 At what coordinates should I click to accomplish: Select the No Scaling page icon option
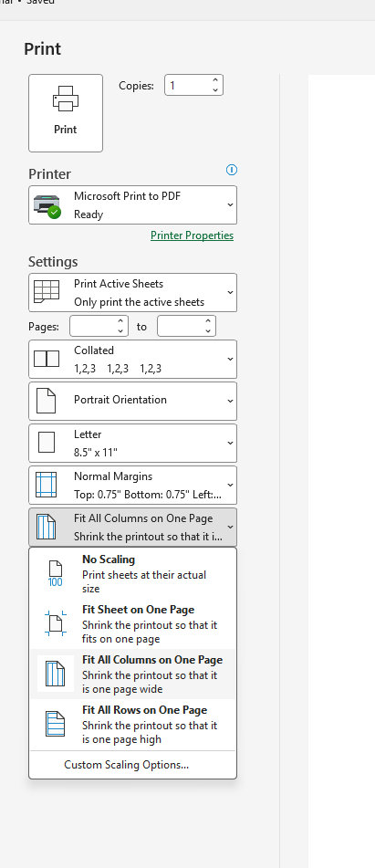[x=56, y=573]
